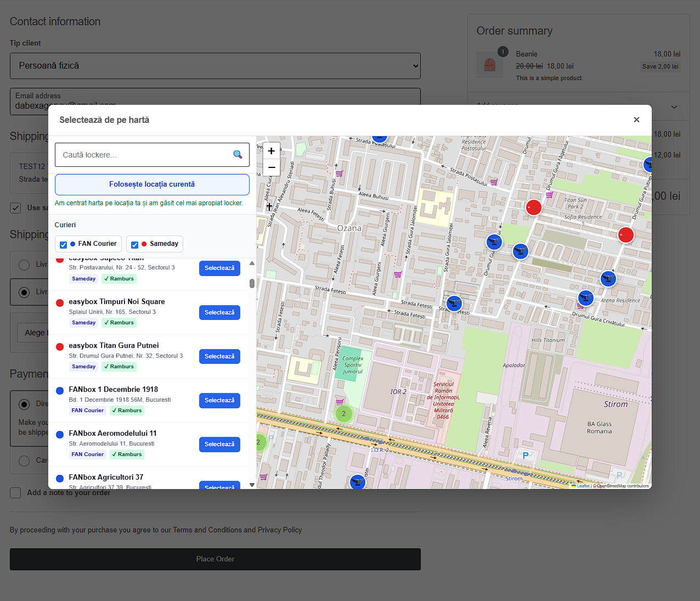Click red dot beside easybox Titan Gura Putnei
This screenshot has height=601, width=700.
point(60,346)
